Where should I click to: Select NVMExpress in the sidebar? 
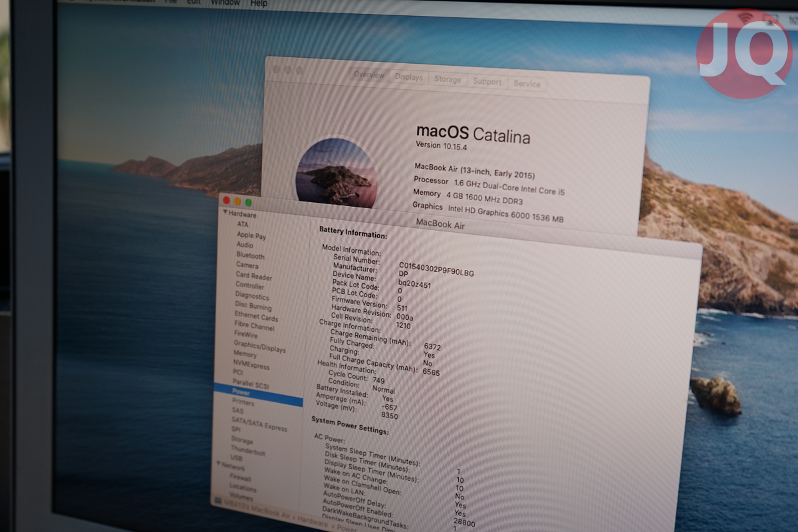tap(251, 364)
